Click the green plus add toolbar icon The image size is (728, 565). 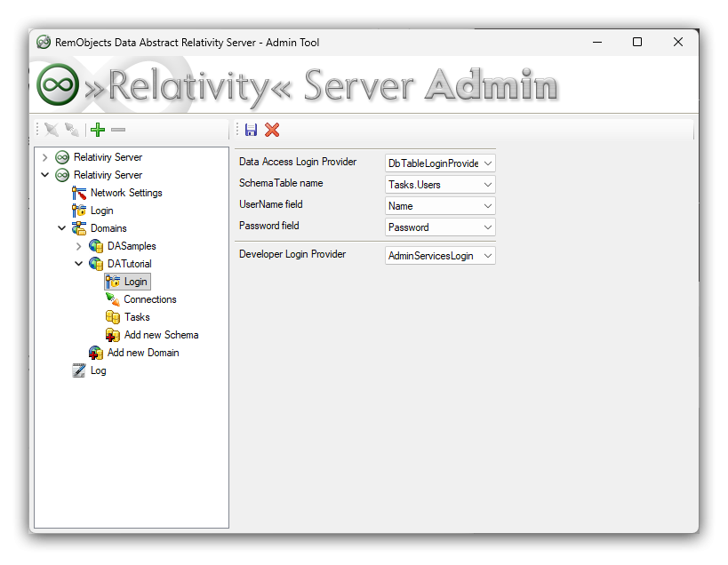point(98,130)
